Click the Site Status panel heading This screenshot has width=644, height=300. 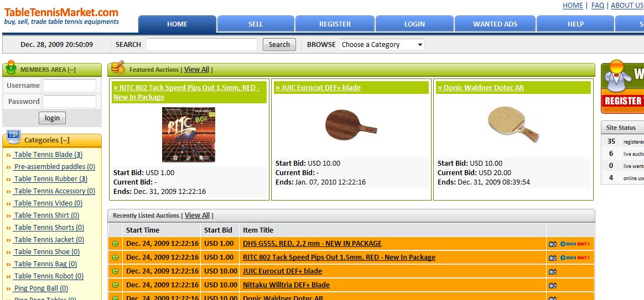point(621,128)
